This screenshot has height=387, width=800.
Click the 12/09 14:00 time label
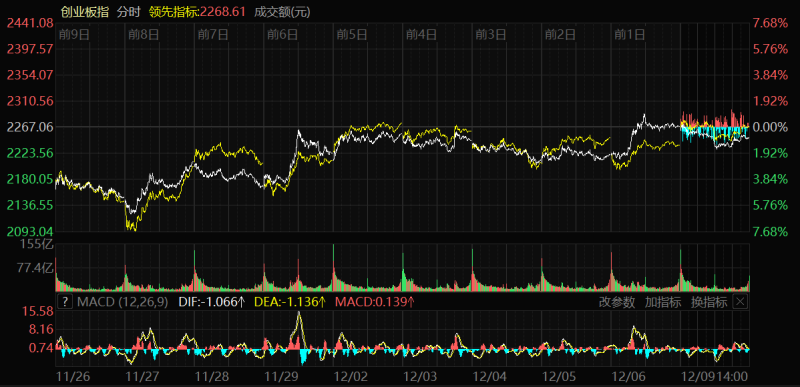coord(715,376)
